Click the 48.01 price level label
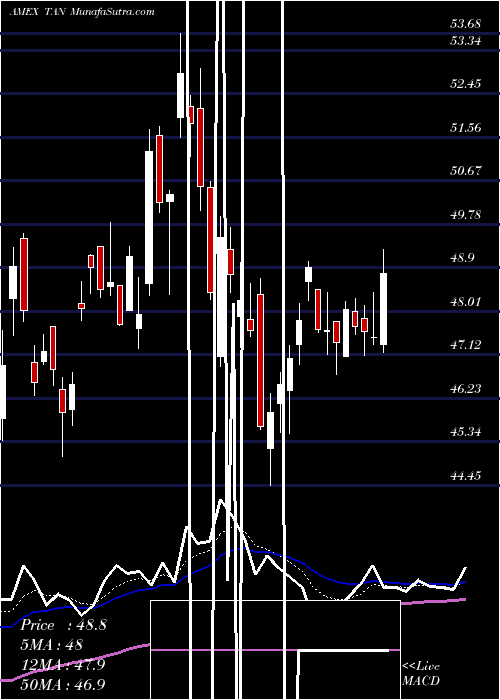The height and width of the screenshot is (700, 500). click(466, 301)
